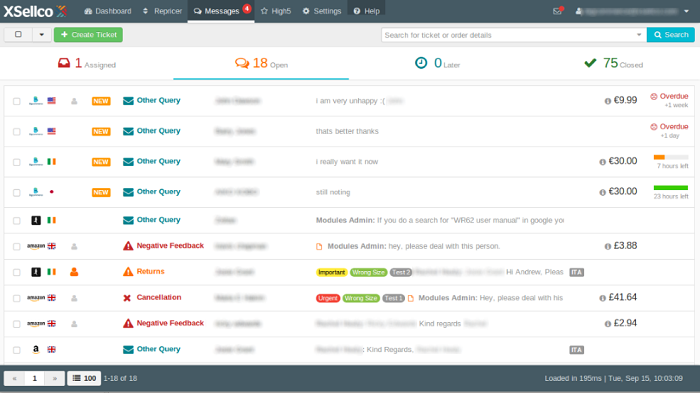
Task: Click the Japan flag on 'still noting' row
Action: [x=52, y=192]
